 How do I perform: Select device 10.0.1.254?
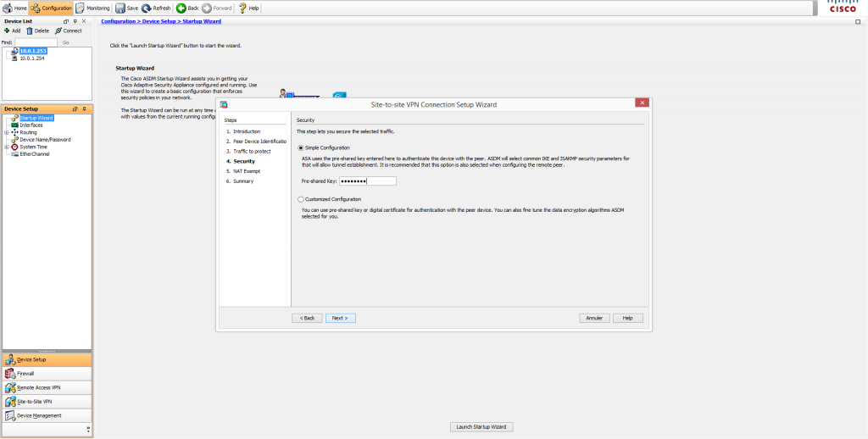31,58
